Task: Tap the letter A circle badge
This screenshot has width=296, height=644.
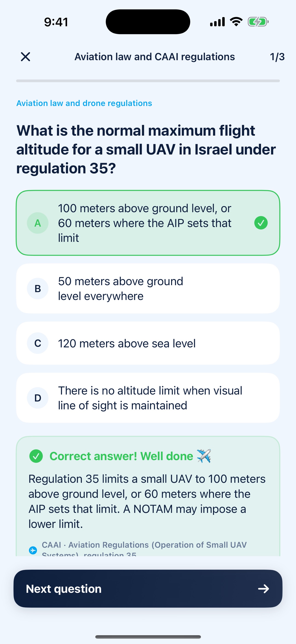Action: click(x=38, y=223)
